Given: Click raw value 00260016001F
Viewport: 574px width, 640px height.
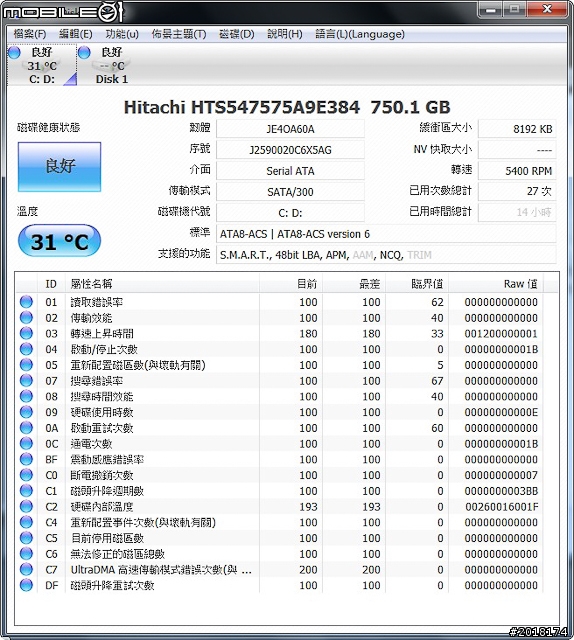Looking at the screenshot, I should (x=501, y=507).
